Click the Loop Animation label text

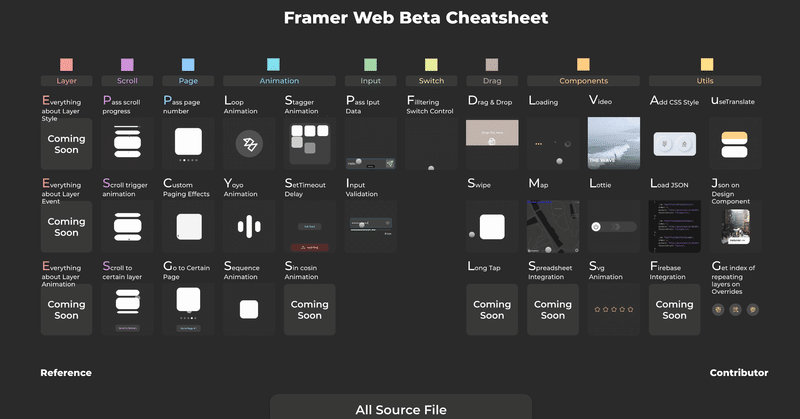(x=240, y=105)
